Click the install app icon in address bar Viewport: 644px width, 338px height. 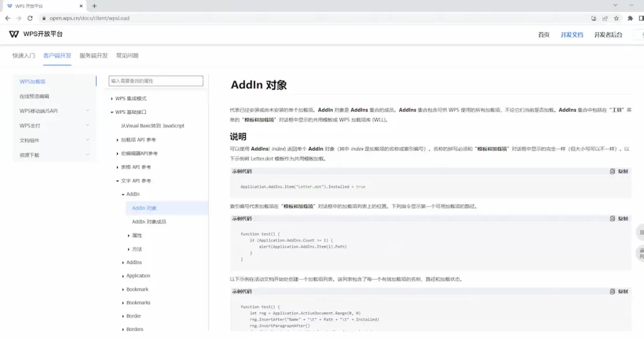click(x=594, y=18)
